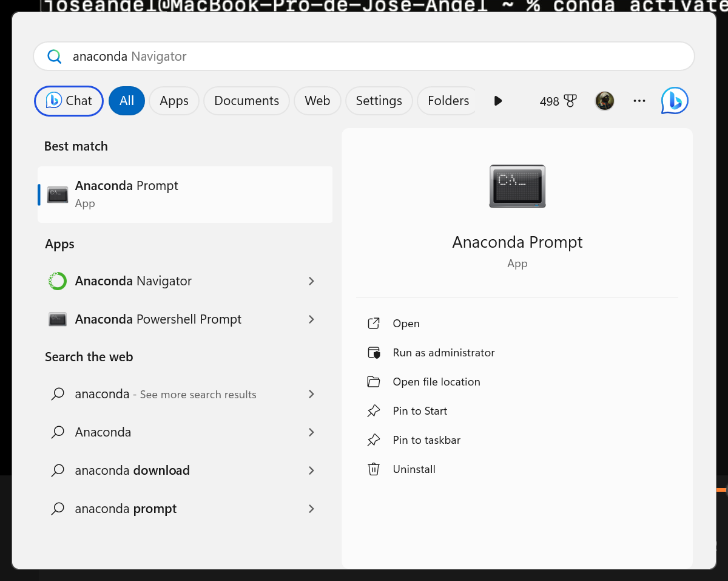
Task: Click the Microsoft Rewards trophy icon
Action: coord(569,101)
